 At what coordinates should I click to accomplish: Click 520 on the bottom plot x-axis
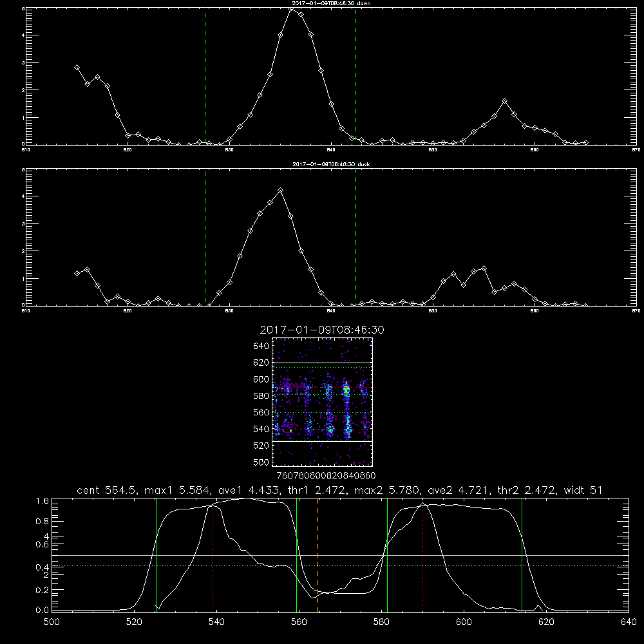pyautogui.click(x=134, y=621)
